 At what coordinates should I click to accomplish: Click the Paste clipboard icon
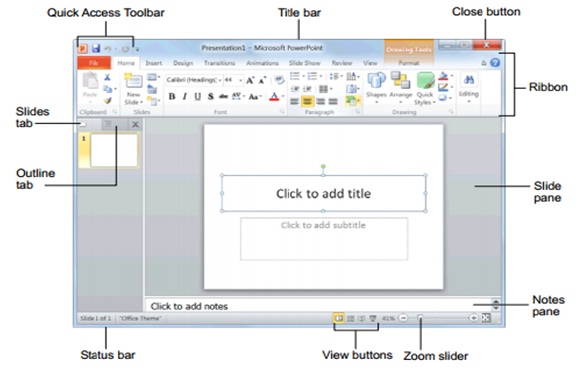(x=90, y=81)
